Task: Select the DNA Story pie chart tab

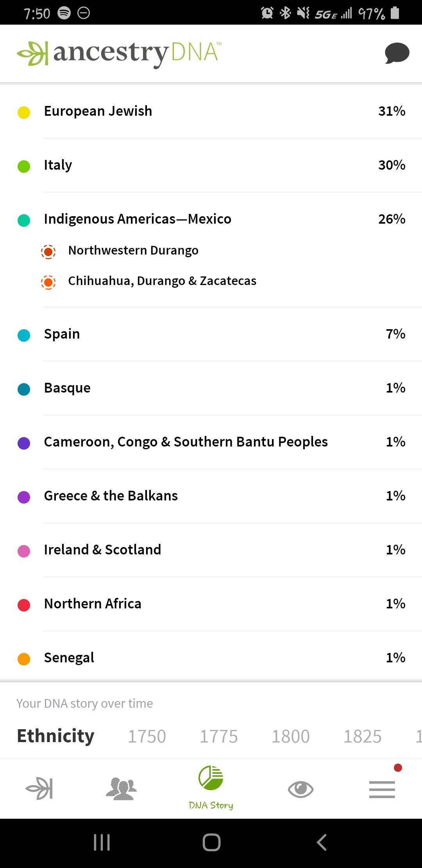Action: [x=211, y=787]
